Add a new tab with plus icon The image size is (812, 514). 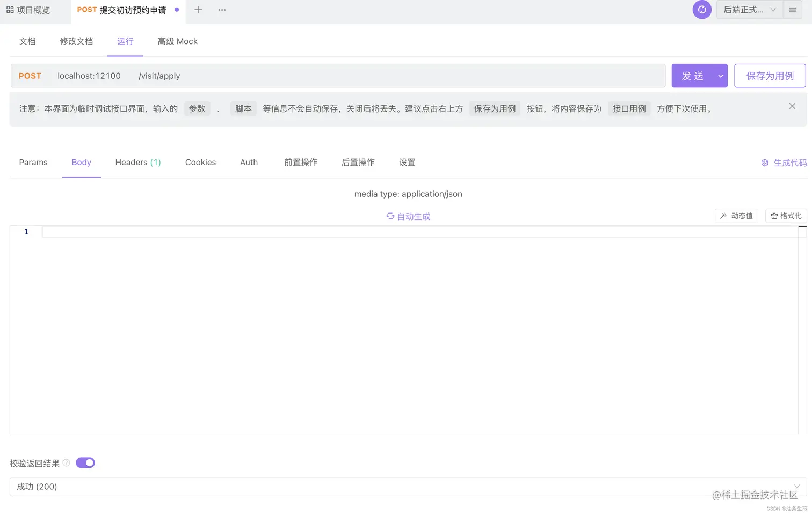tap(198, 10)
